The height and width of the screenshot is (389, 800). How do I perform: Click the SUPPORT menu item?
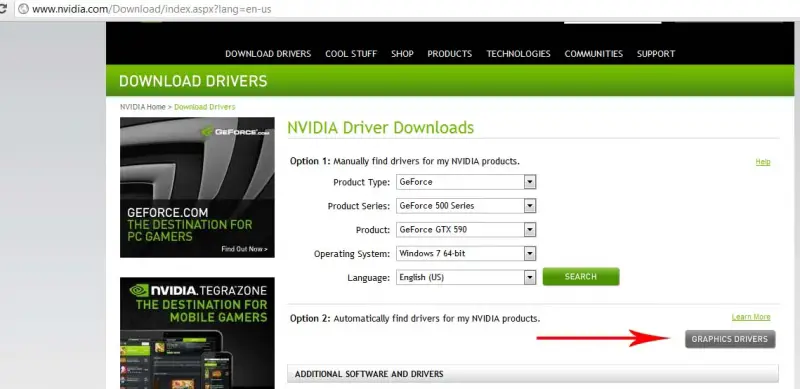(x=656, y=54)
